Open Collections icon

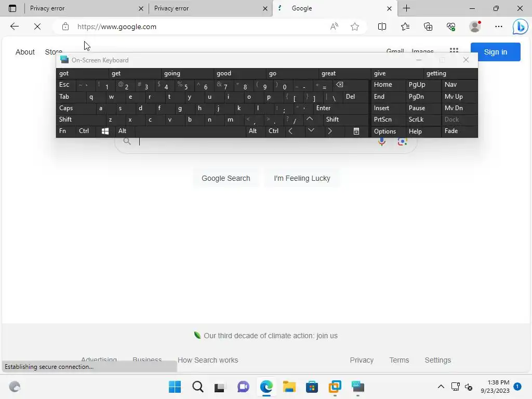coord(428,26)
